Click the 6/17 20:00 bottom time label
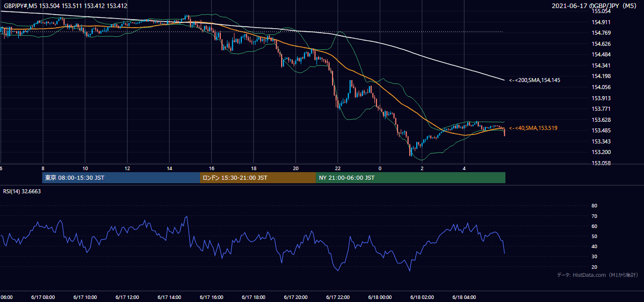Image resolution: width=644 pixels, height=302 pixels. tap(295, 297)
